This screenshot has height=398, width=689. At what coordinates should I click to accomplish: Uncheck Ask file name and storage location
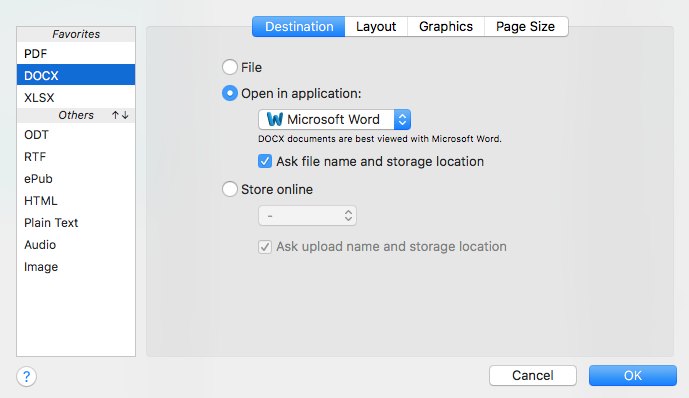click(x=265, y=161)
